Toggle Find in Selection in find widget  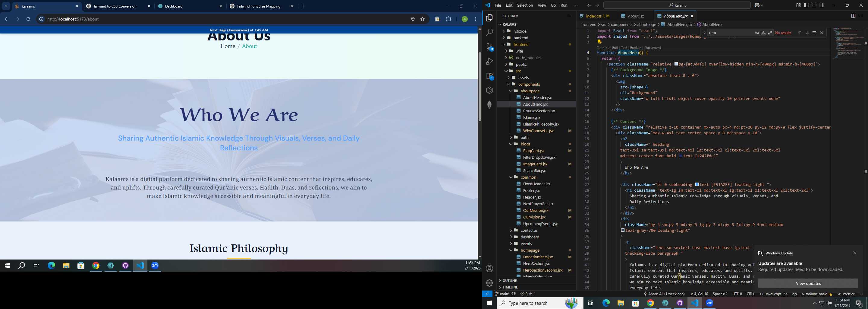click(x=814, y=33)
